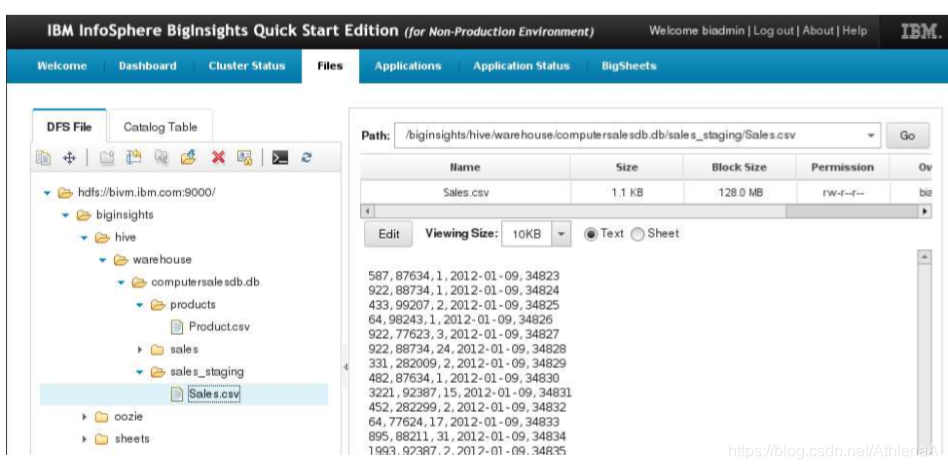This screenshot has height=469, width=948.
Task: Click the Go button
Action: click(907, 135)
